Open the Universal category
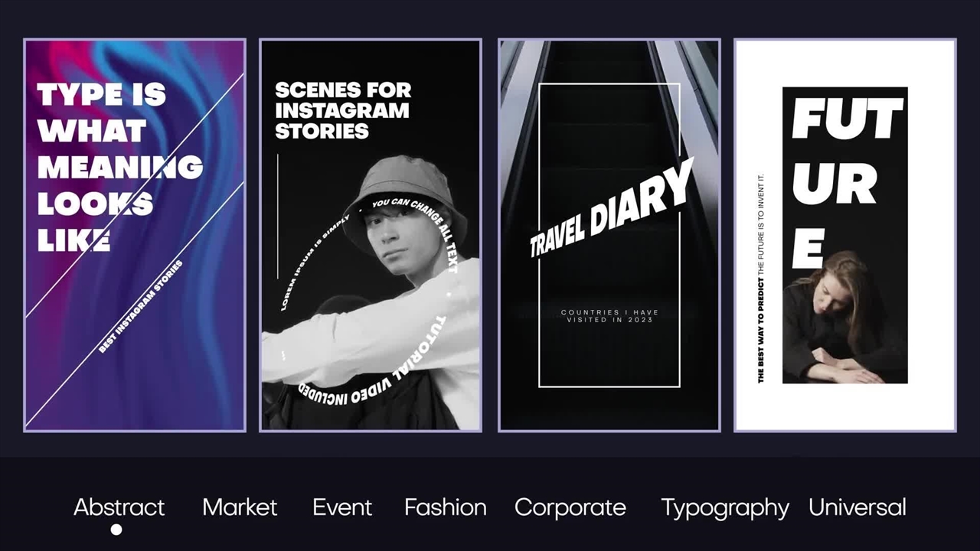Screen dimensions: 980x551 (x=857, y=507)
